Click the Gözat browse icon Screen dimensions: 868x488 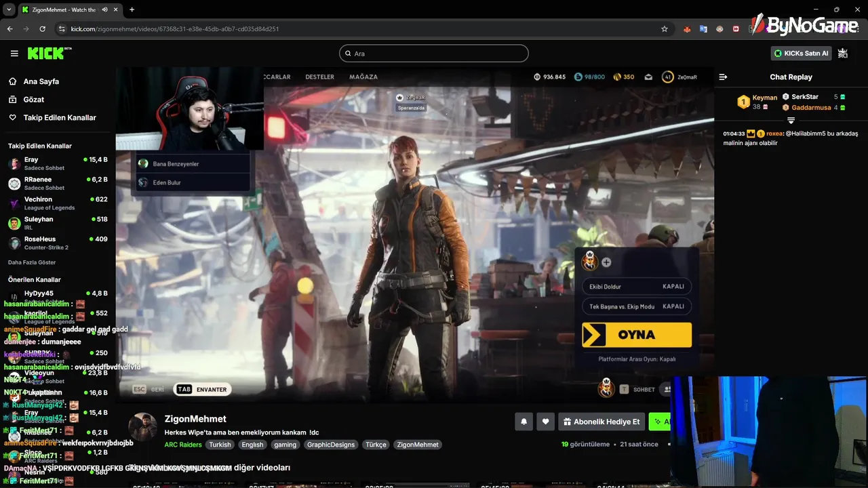click(12, 100)
